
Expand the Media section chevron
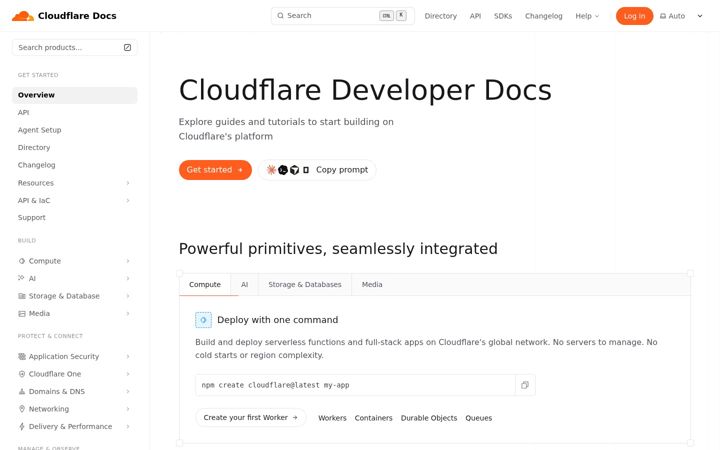click(128, 314)
